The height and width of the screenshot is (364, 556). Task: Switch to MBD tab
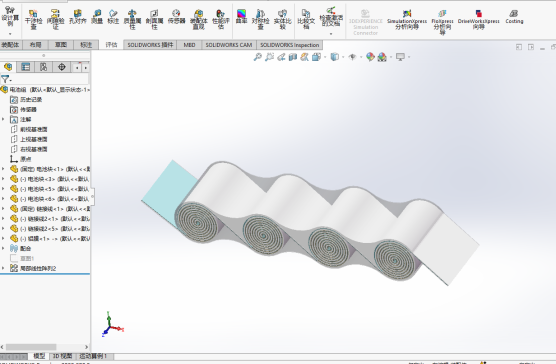point(189,45)
